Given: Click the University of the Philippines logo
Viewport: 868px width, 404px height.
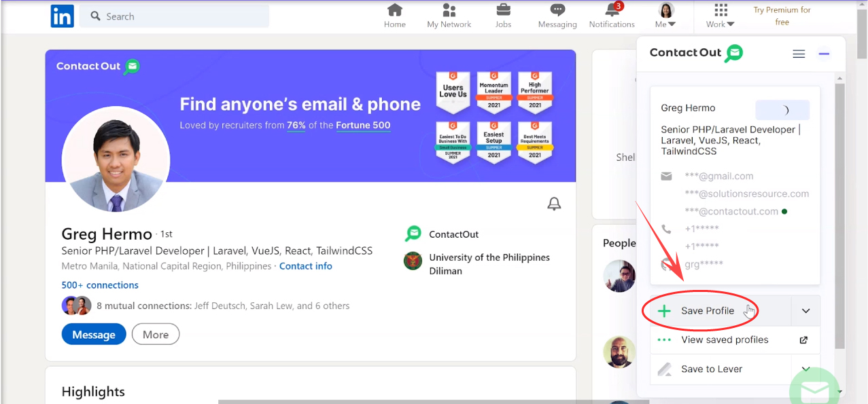Looking at the screenshot, I should [413, 261].
